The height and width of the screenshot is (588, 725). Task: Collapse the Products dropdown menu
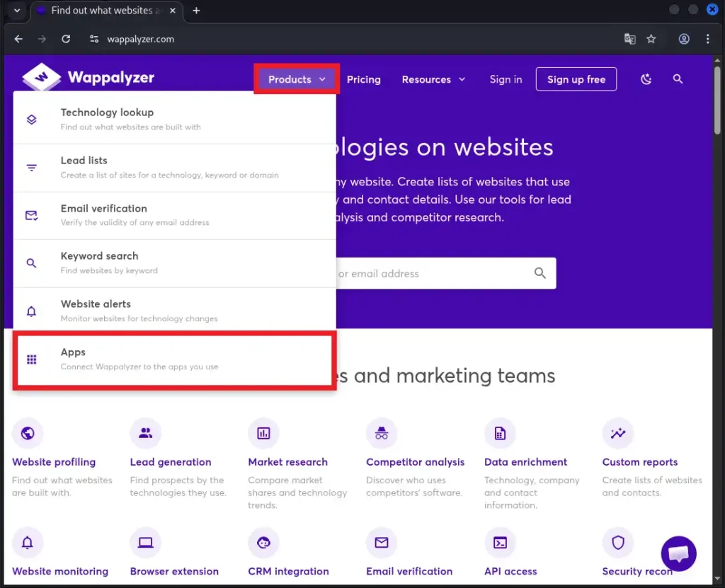point(297,79)
